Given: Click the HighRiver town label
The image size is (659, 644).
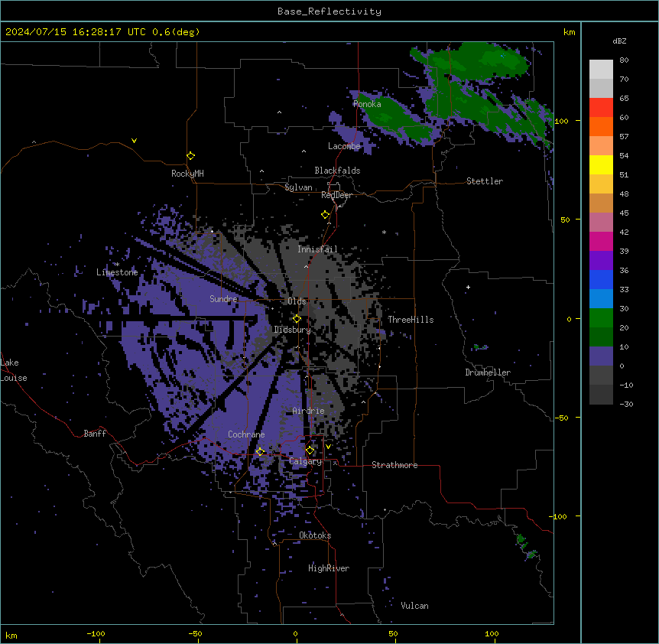Looking at the screenshot, I should [329, 568].
